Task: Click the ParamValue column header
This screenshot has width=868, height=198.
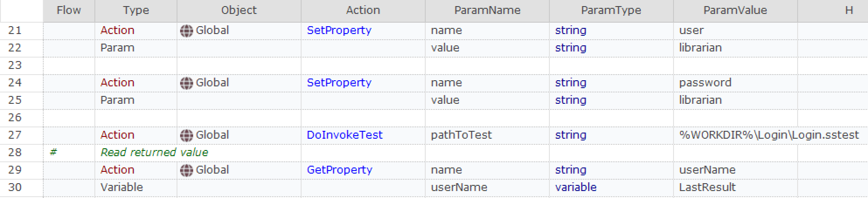Action: pyautogui.click(x=735, y=10)
